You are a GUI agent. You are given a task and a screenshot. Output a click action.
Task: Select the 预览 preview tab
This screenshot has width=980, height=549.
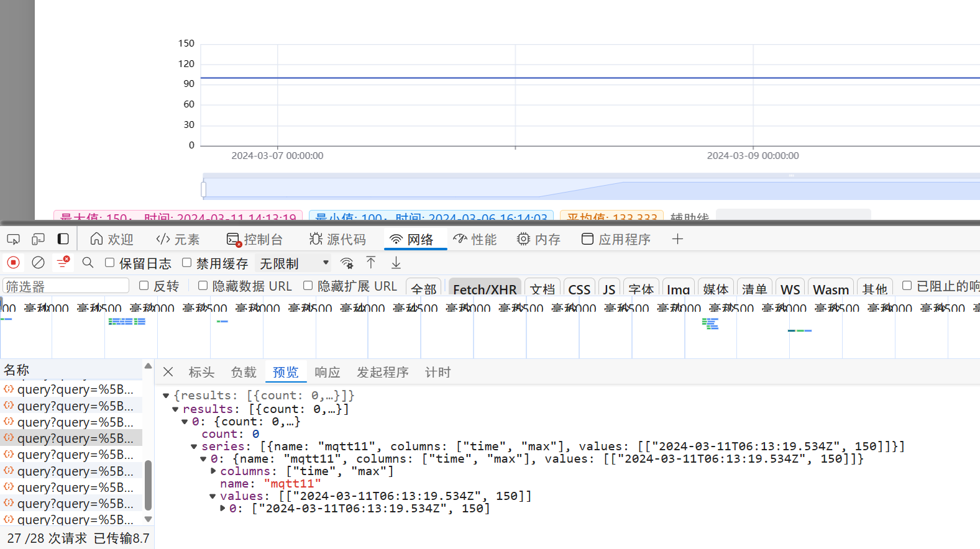[x=285, y=372]
